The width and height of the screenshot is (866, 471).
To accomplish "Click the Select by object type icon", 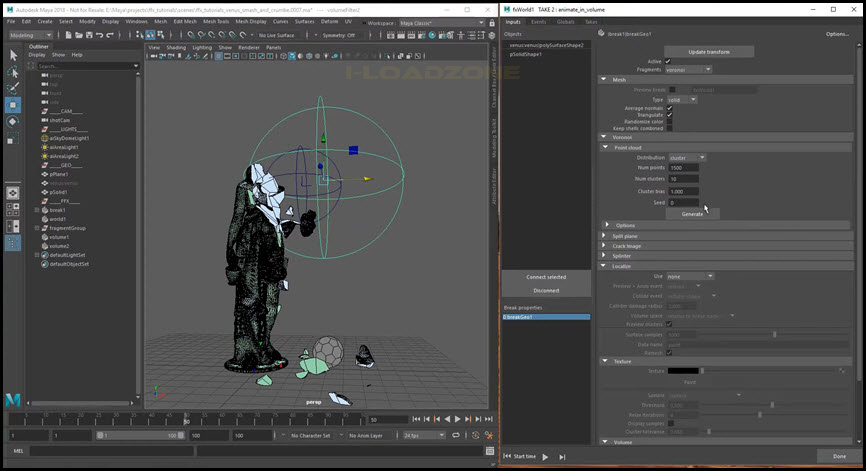I will coord(150,35).
